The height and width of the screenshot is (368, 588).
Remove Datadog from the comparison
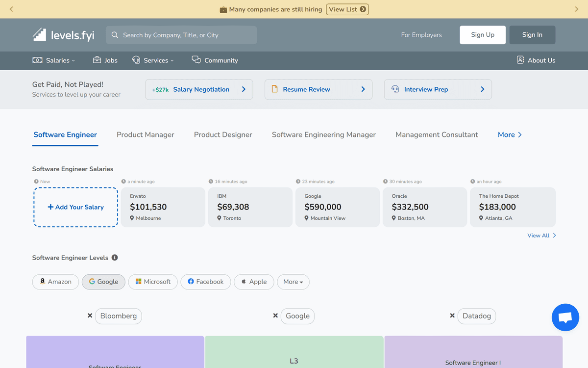(x=452, y=315)
